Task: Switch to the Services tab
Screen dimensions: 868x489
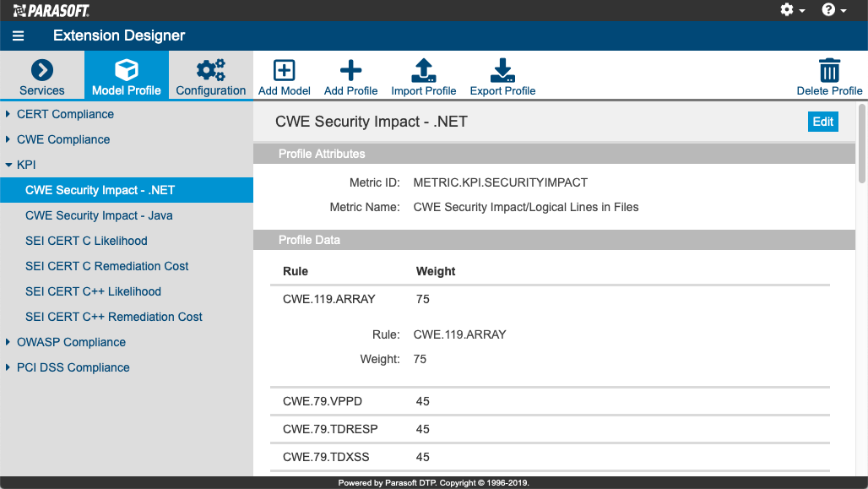Action: 42,75
